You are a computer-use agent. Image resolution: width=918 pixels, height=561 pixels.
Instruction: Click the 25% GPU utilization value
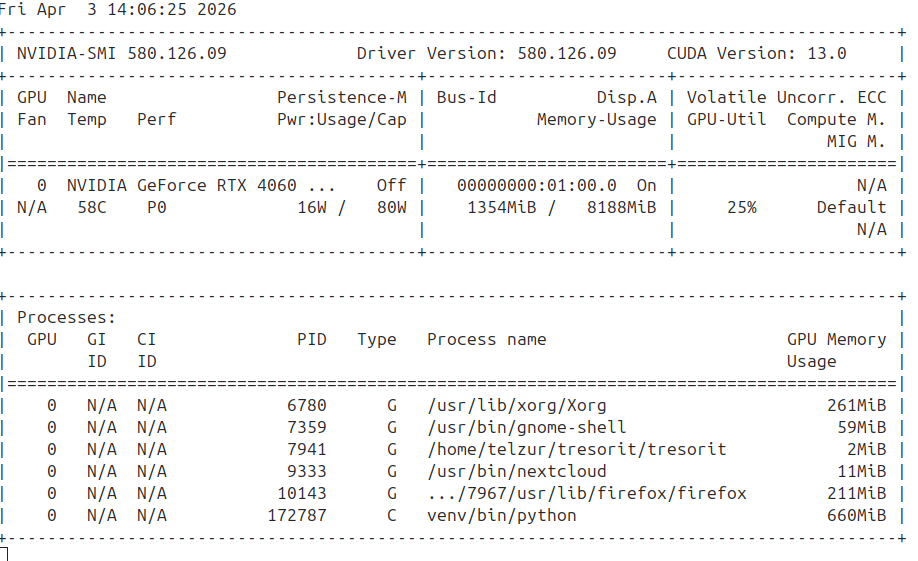click(x=741, y=207)
